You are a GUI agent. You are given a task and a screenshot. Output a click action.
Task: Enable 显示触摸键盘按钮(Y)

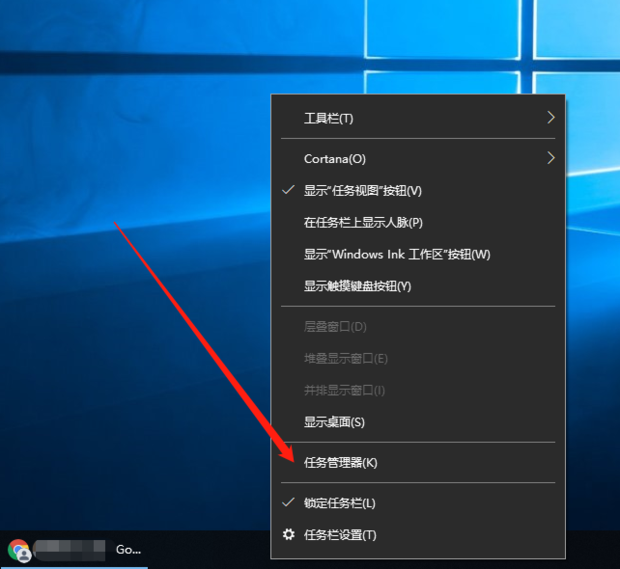click(418, 286)
